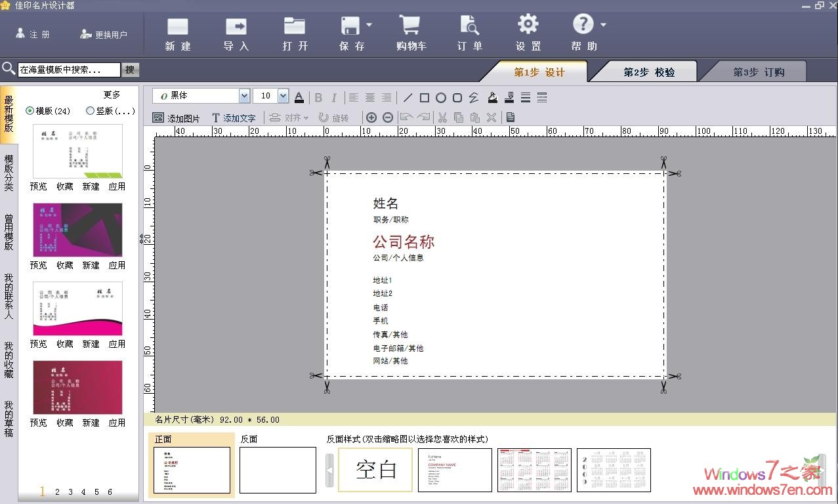Open the shopping cart (购物车)
This screenshot has height=504, width=838.
tap(411, 33)
